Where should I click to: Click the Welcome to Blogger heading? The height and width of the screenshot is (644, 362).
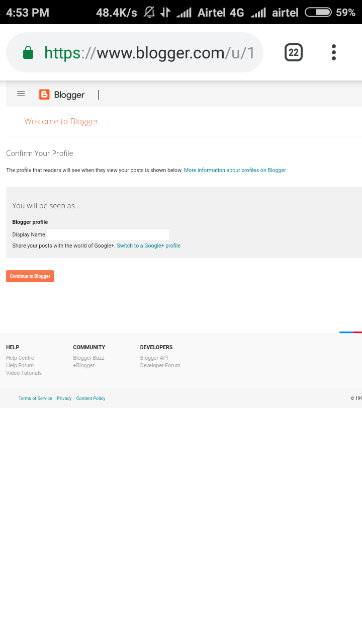coord(61,121)
